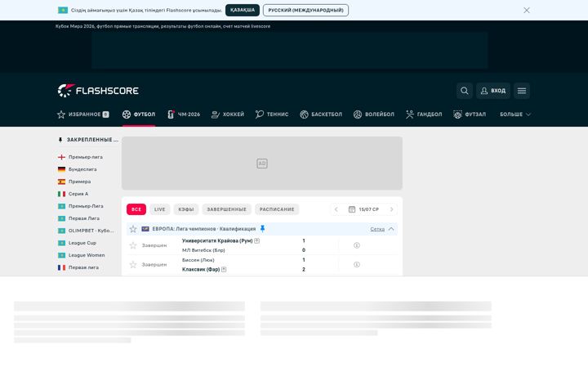
Task: Click the Kazakhstan flag beside League Cup
Action: [61, 243]
